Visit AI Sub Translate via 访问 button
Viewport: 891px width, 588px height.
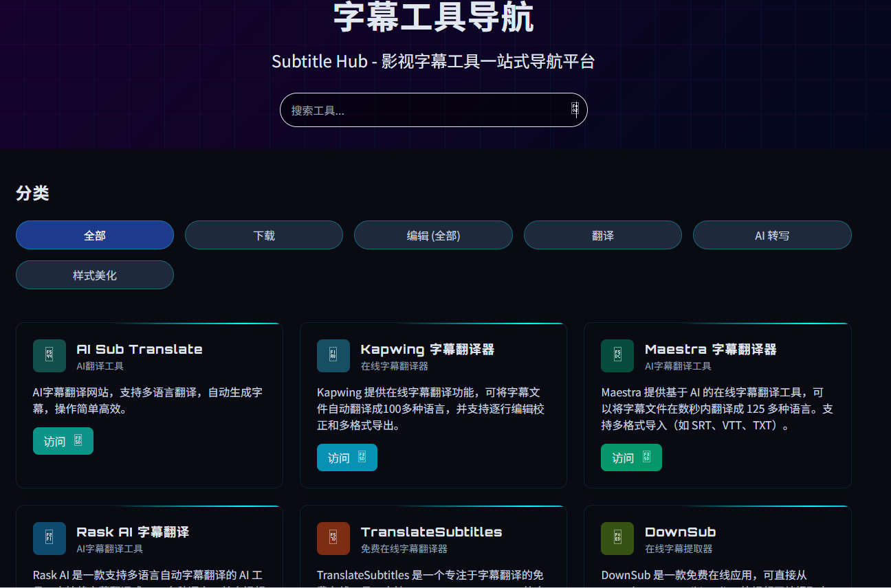(63, 441)
